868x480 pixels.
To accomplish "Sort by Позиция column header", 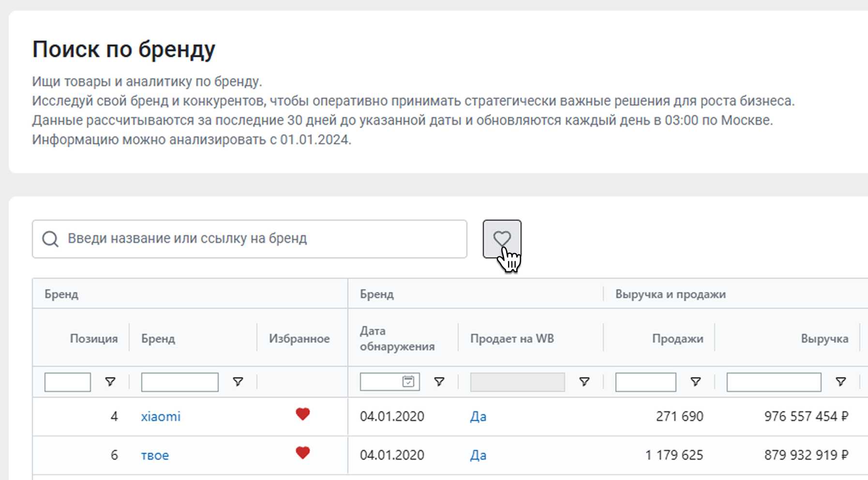I will pyautogui.click(x=94, y=339).
